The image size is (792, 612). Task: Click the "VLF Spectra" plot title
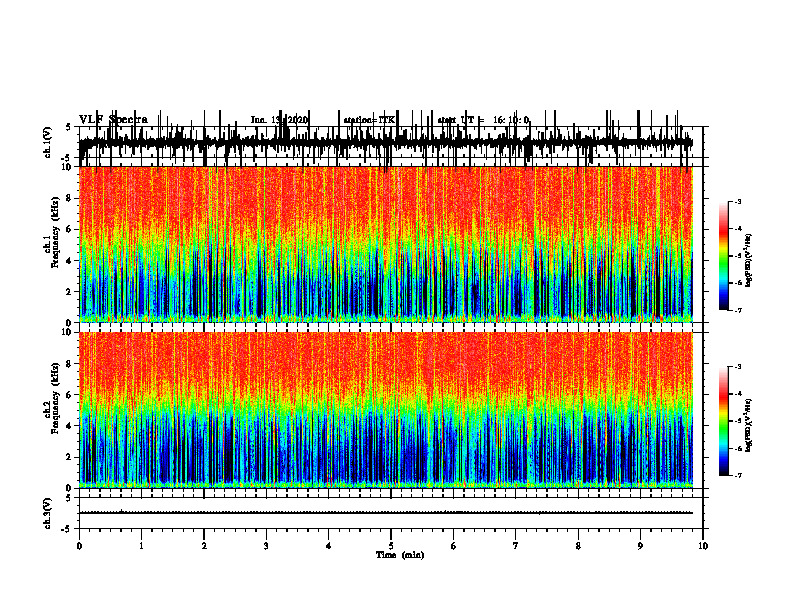click(x=113, y=119)
